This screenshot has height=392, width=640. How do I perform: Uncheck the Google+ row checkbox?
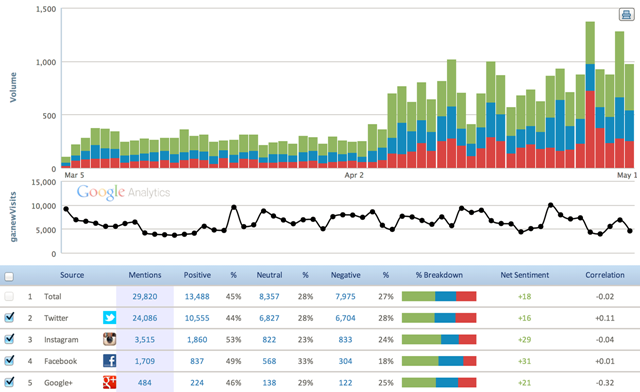point(9,382)
